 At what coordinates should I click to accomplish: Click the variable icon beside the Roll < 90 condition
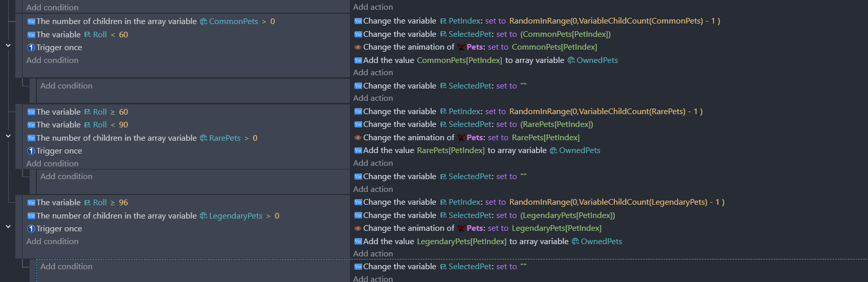31,125
